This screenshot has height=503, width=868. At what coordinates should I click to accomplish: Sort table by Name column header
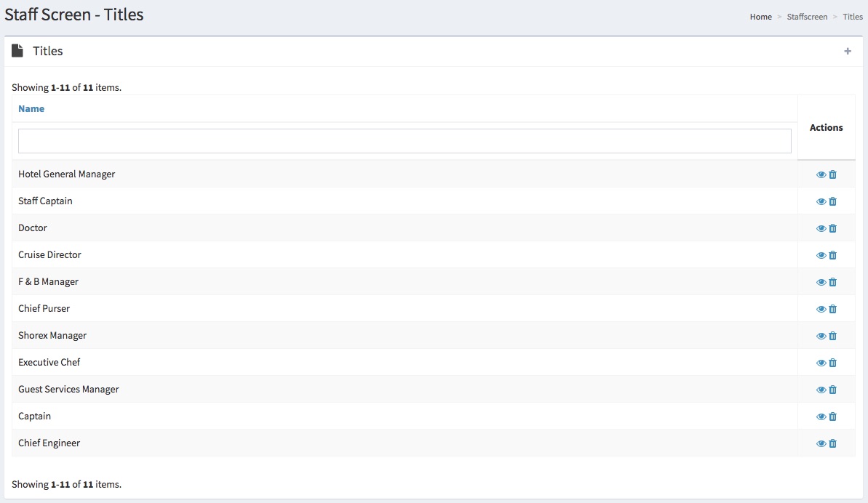pyautogui.click(x=31, y=109)
